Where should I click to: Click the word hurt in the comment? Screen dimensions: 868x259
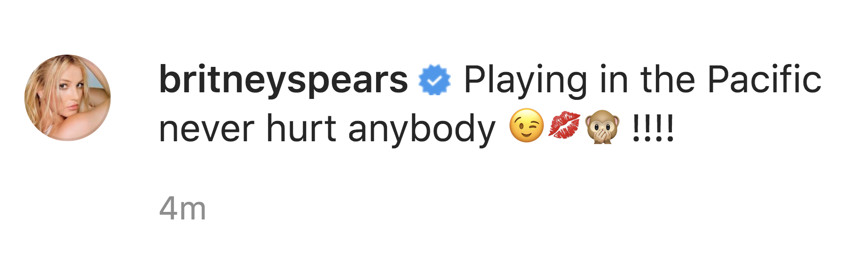click(301, 127)
